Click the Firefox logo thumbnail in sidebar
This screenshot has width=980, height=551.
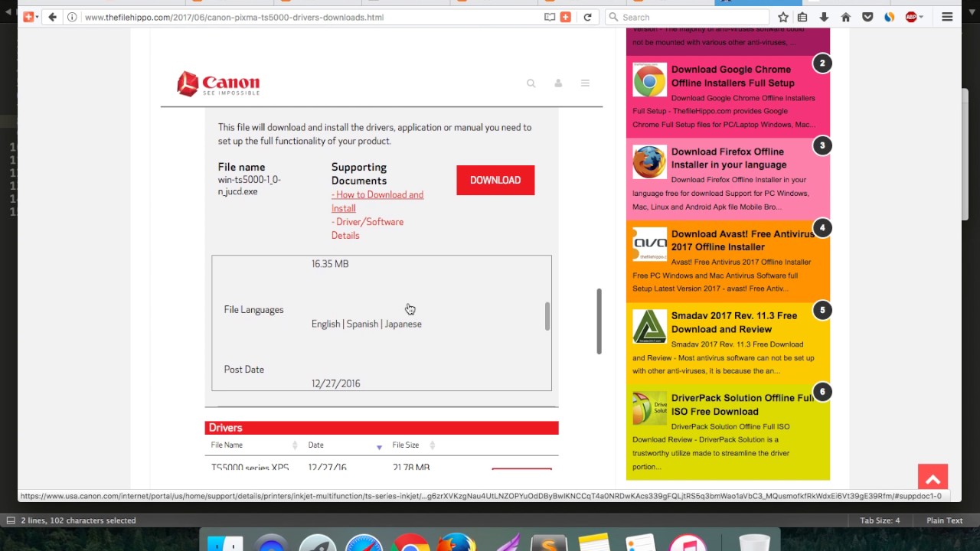649,161
